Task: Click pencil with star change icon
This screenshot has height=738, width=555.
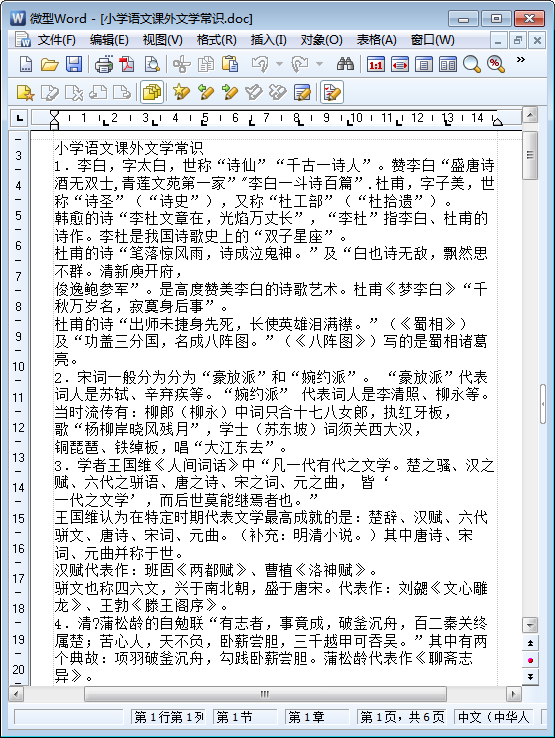Action: [x=181, y=92]
